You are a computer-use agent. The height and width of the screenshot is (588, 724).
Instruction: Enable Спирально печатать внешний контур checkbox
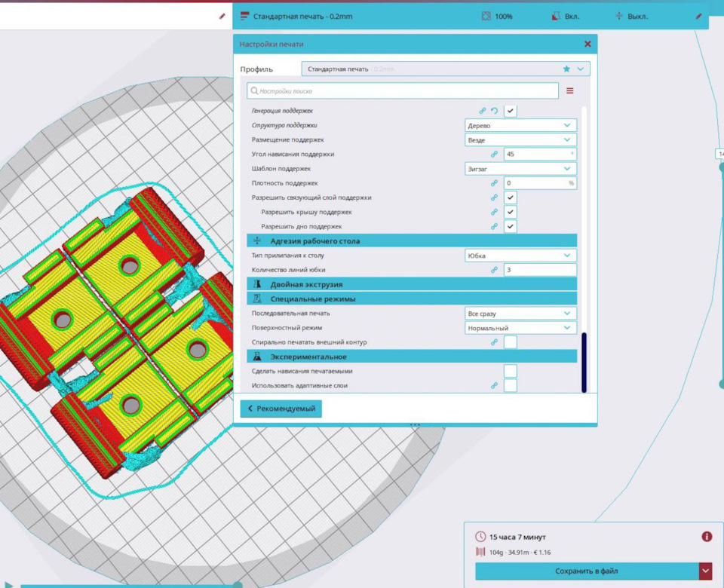click(511, 342)
